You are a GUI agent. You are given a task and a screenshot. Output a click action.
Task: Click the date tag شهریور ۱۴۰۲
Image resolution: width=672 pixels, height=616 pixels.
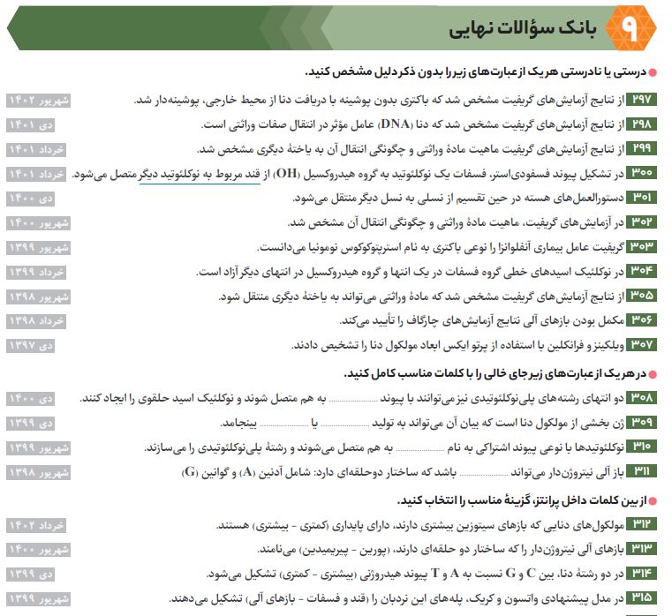click(x=39, y=101)
